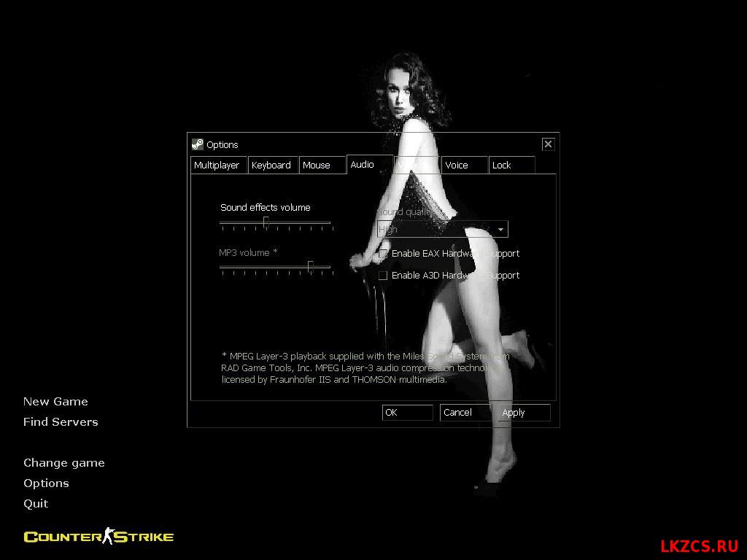Image resolution: width=747 pixels, height=560 pixels.
Task: Select the Mouse tab
Action: pos(322,165)
